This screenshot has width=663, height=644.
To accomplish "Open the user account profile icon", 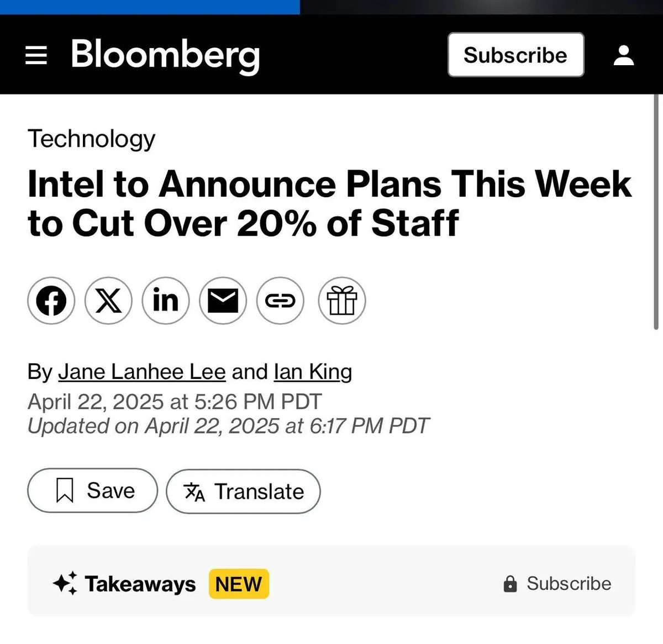I will click(x=624, y=55).
